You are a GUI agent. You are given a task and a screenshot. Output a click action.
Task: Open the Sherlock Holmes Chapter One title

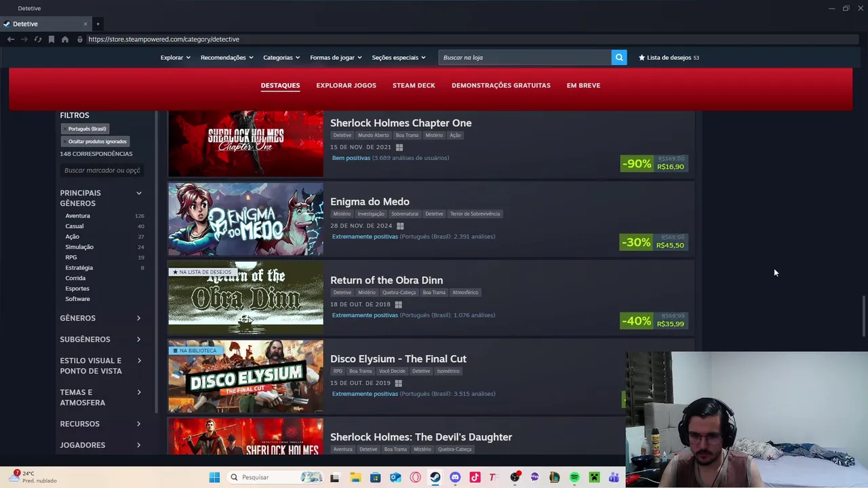[401, 123]
